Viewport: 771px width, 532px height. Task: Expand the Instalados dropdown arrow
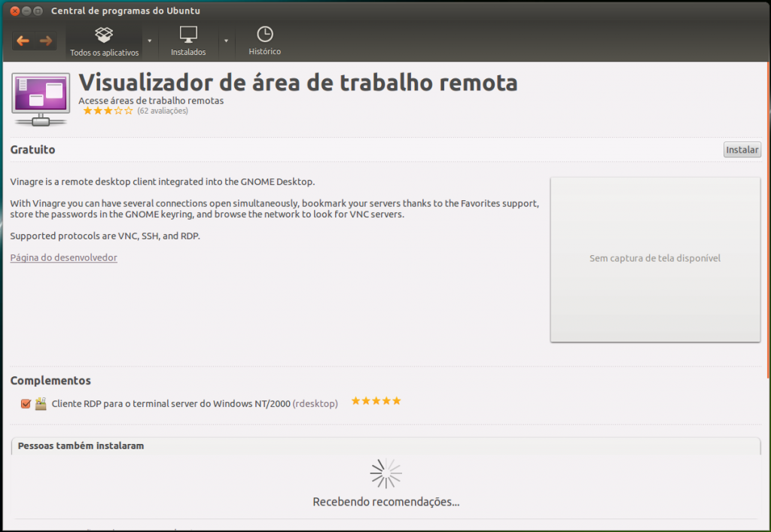coord(226,41)
